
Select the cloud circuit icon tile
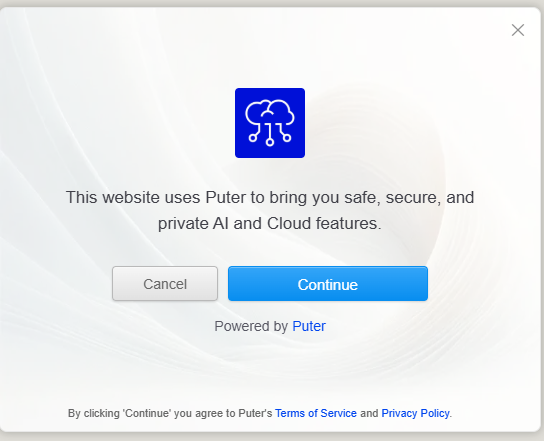pyautogui.click(x=270, y=123)
